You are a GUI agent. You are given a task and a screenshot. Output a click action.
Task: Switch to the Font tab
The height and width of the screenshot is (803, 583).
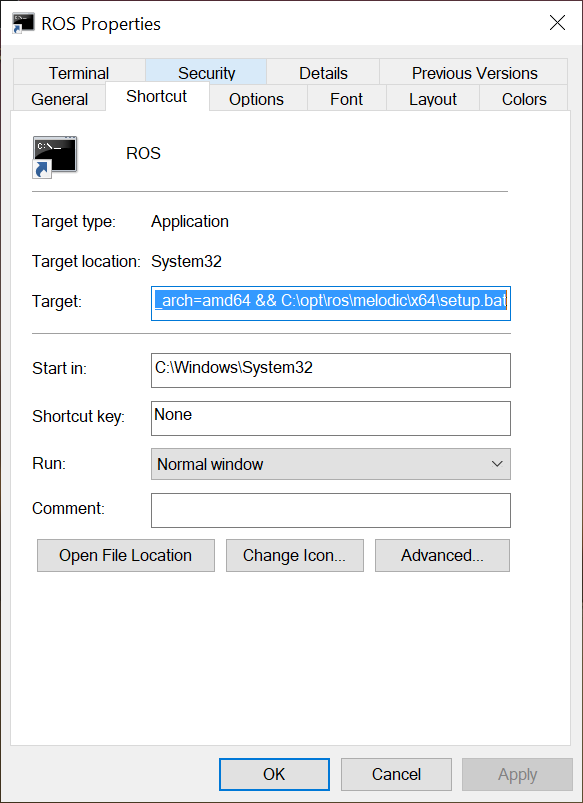tap(346, 98)
